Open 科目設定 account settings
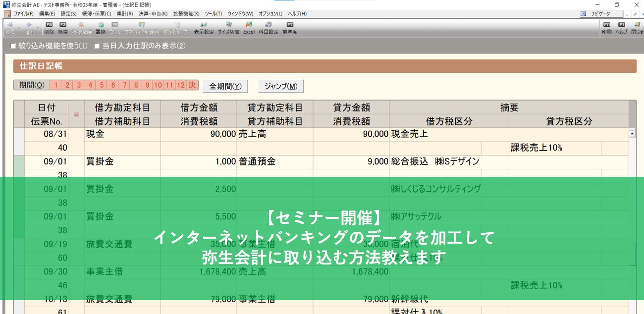Viewport: 644px width, 314px height. 268,28
